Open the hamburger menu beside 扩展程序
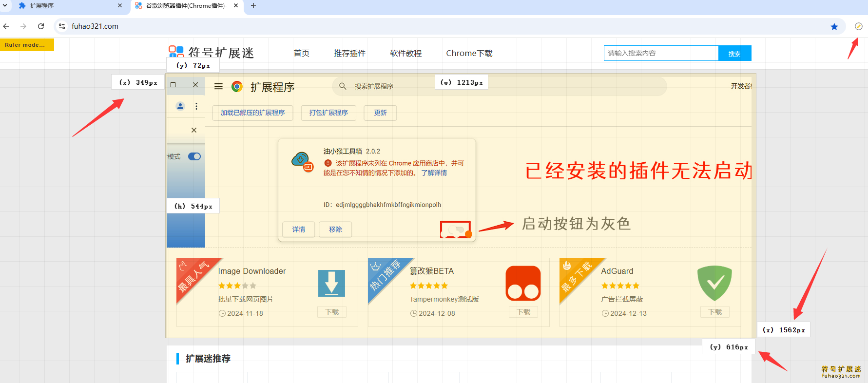The image size is (868, 383). (x=218, y=86)
